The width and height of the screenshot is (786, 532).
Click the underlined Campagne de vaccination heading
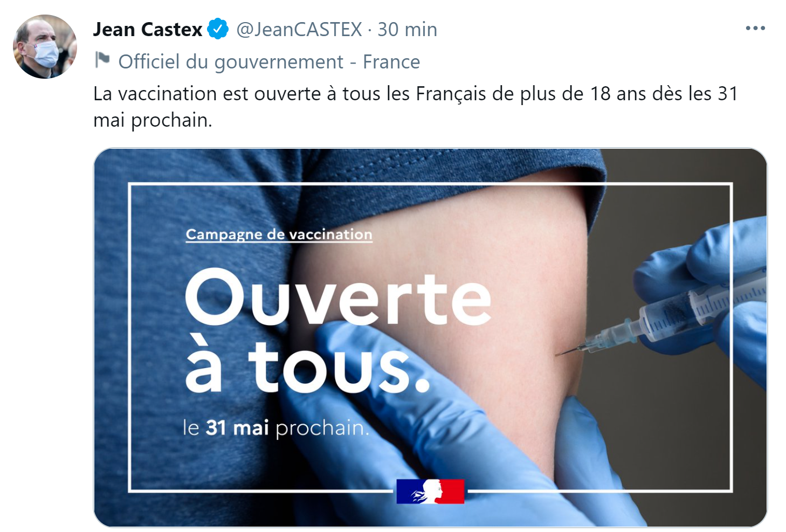[x=279, y=234]
